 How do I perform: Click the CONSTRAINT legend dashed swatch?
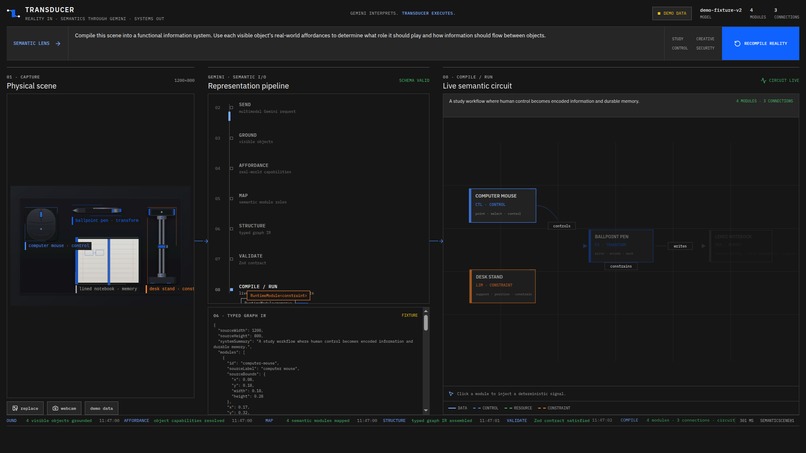pos(542,408)
